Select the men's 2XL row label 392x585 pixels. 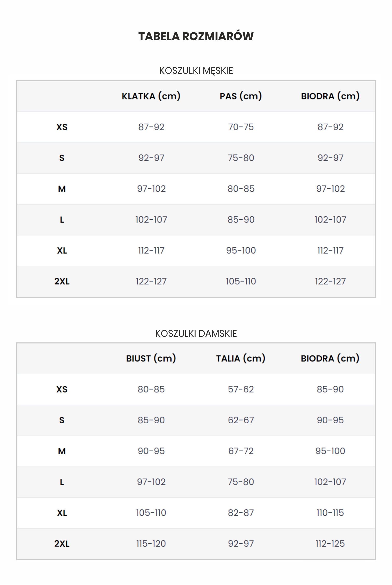pos(62,281)
